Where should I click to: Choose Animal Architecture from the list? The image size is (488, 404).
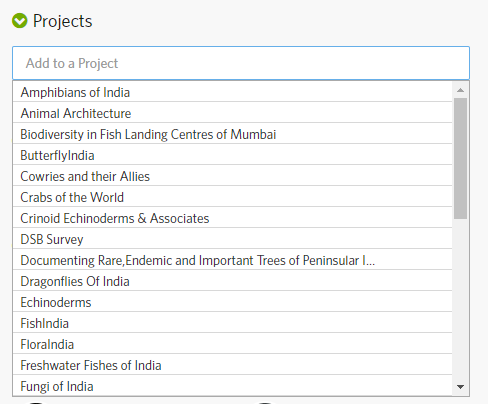pos(232,113)
